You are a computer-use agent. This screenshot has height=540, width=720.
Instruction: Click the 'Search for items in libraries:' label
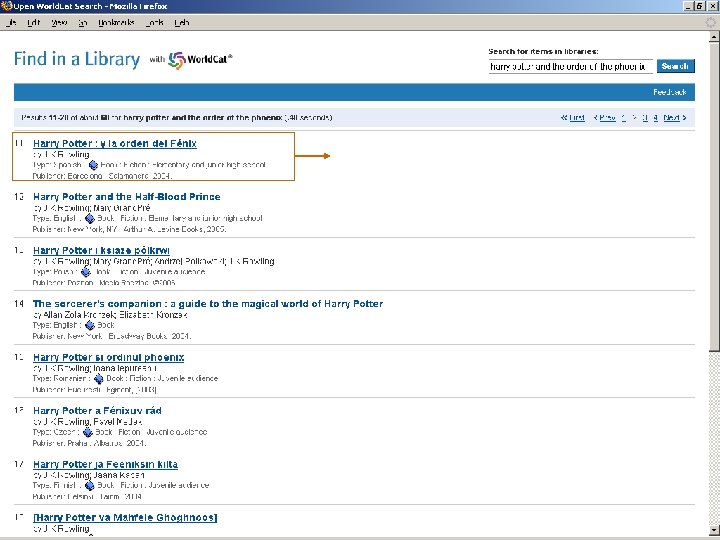tap(543, 51)
